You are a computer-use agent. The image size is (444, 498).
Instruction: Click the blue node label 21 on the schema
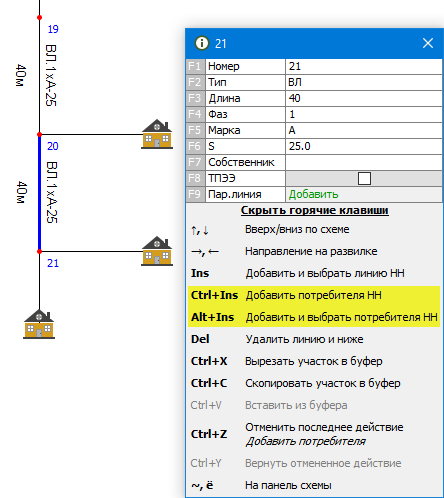(53, 263)
